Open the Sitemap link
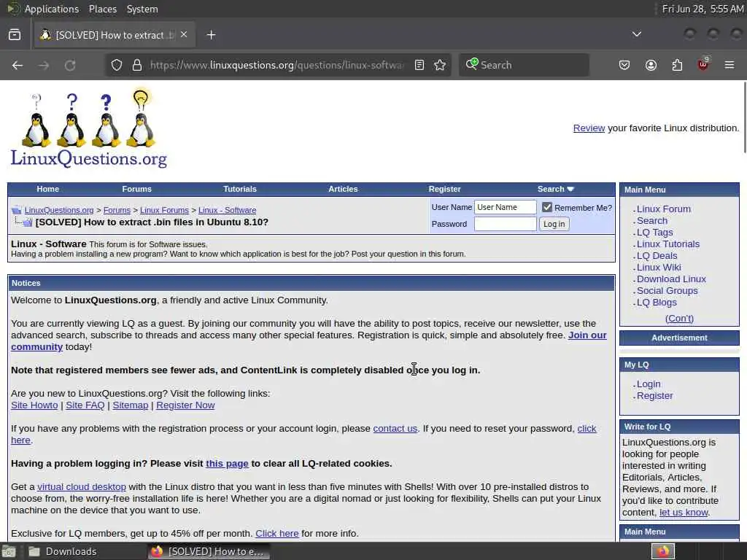The height and width of the screenshot is (560, 747). 131,405
